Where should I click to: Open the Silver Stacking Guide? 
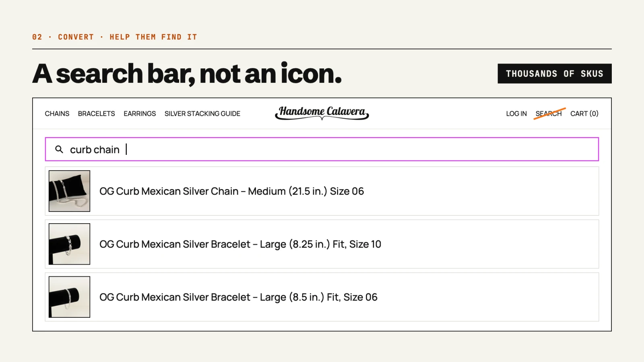pyautogui.click(x=202, y=114)
